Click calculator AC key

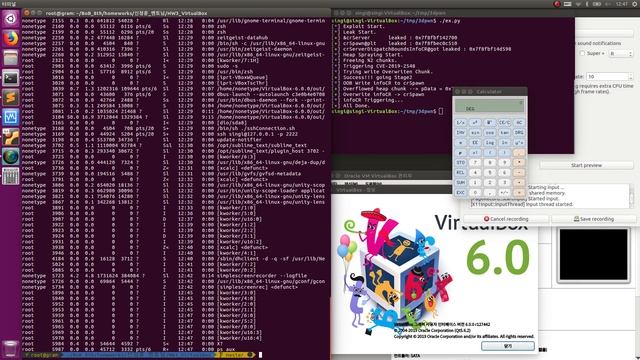click(519, 122)
